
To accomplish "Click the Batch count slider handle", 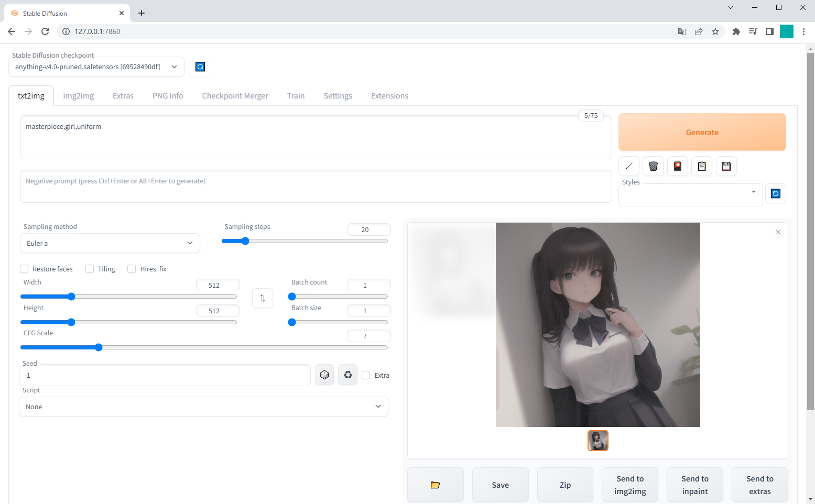I will point(292,297).
